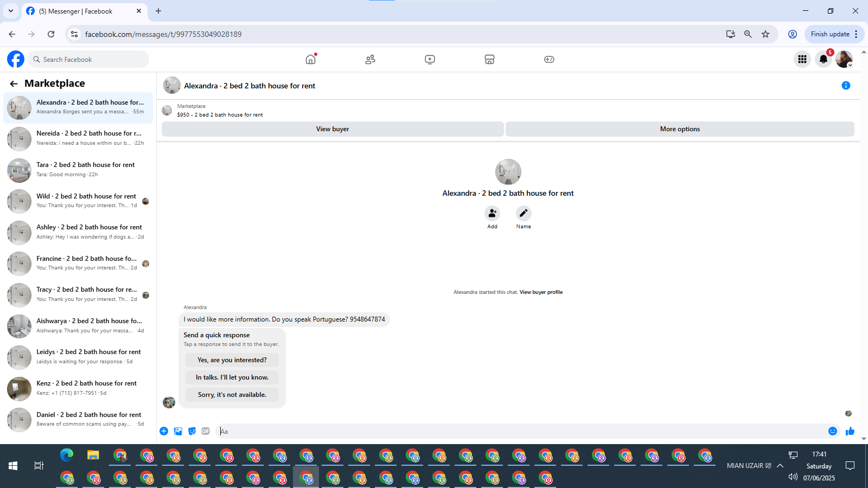Open the Windows notification center
868x488 pixels.
click(x=850, y=466)
